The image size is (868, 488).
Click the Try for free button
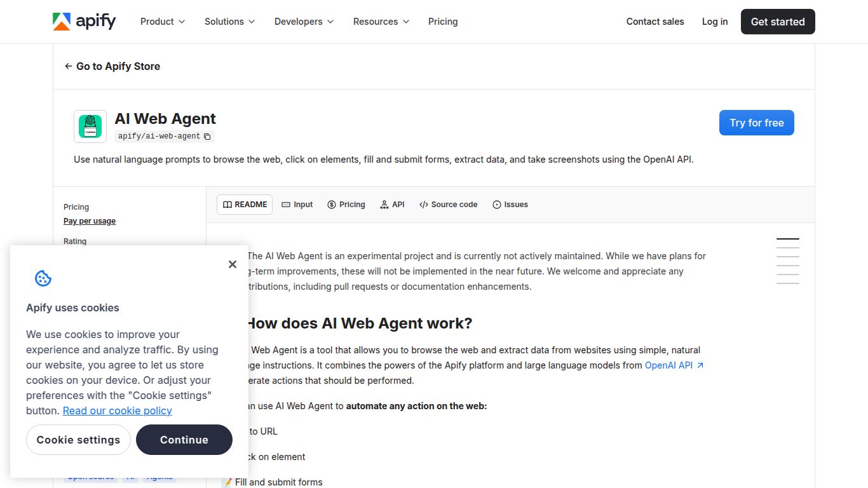point(756,122)
